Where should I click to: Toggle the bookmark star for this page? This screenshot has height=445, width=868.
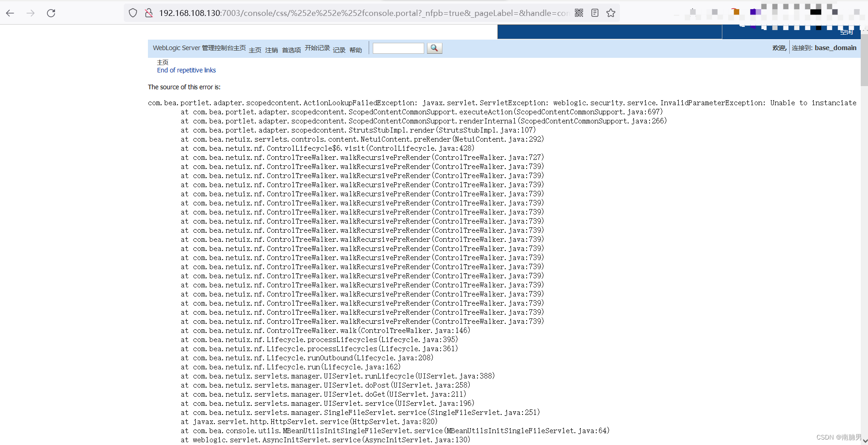click(x=611, y=13)
